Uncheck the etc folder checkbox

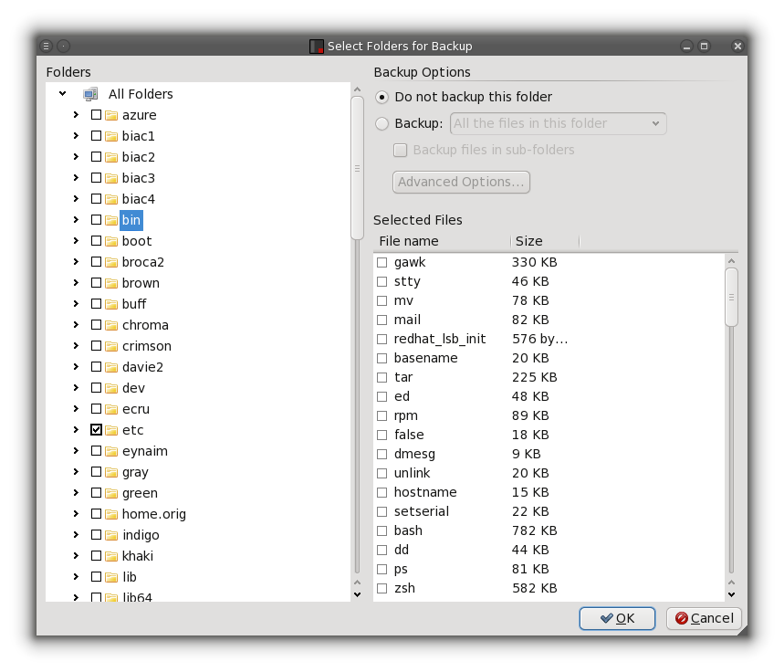pyautogui.click(x=97, y=430)
